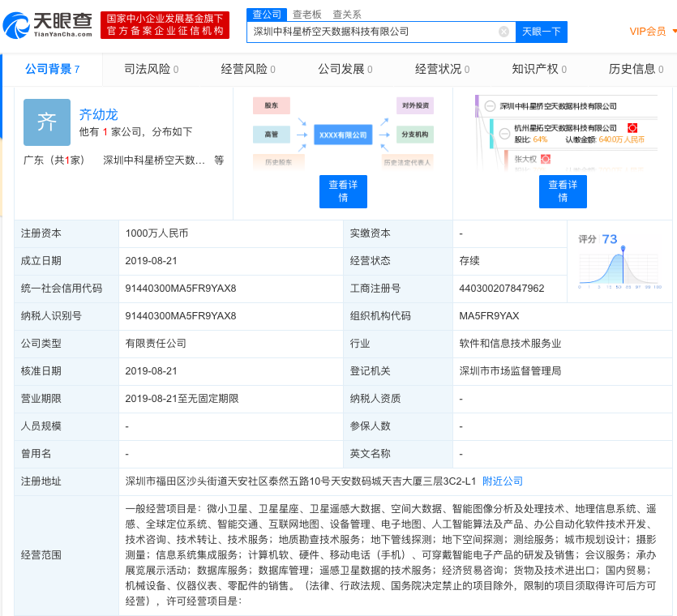The width and height of the screenshot is (677, 616).
Task: Click the 有限责任公司 company type value
Action: click(156, 344)
